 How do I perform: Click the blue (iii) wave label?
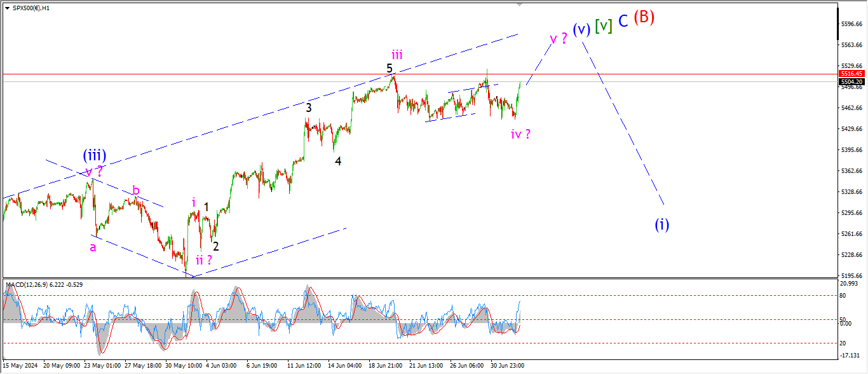[x=94, y=155]
